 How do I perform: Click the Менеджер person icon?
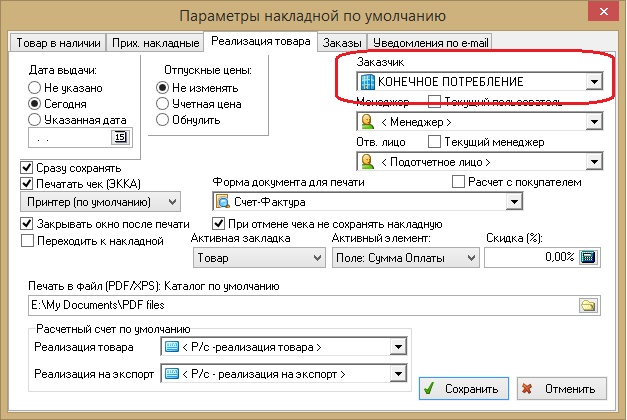(x=368, y=122)
